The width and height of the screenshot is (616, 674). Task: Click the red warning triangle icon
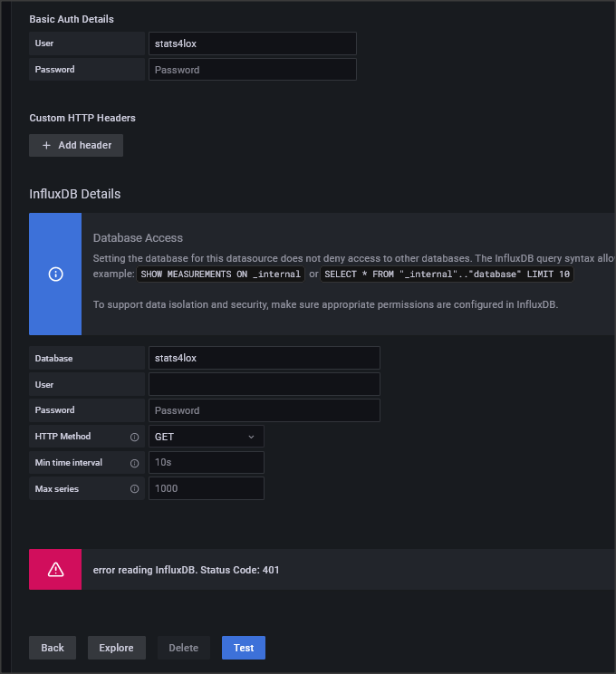[x=55, y=570]
